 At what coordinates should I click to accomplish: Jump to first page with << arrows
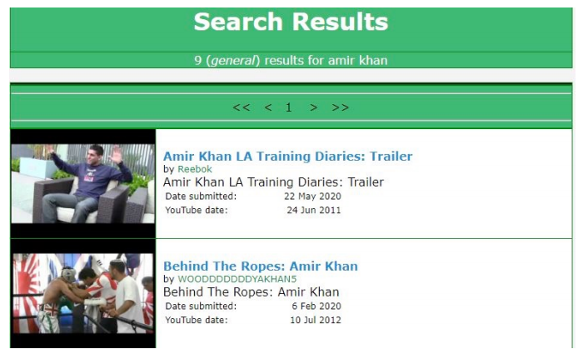tap(242, 107)
